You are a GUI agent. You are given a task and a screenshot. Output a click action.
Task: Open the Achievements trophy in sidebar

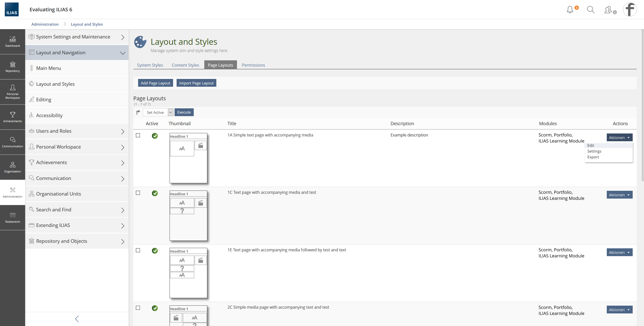click(13, 117)
